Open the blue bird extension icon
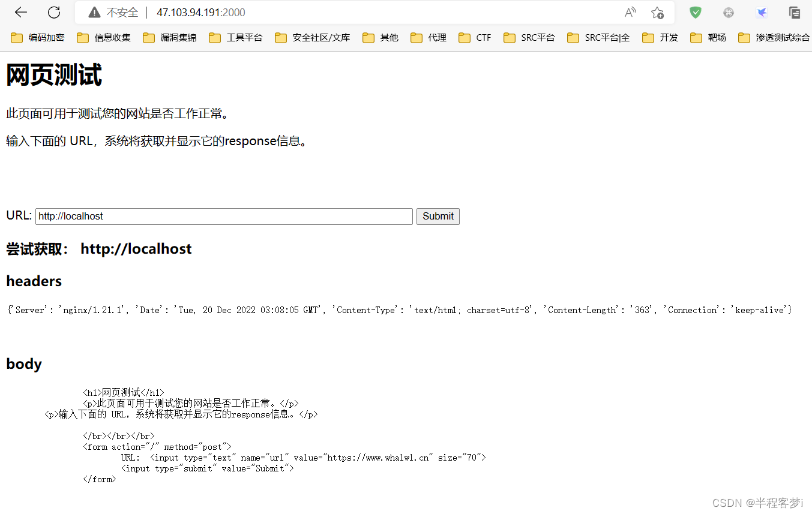This screenshot has width=812, height=514. click(762, 12)
